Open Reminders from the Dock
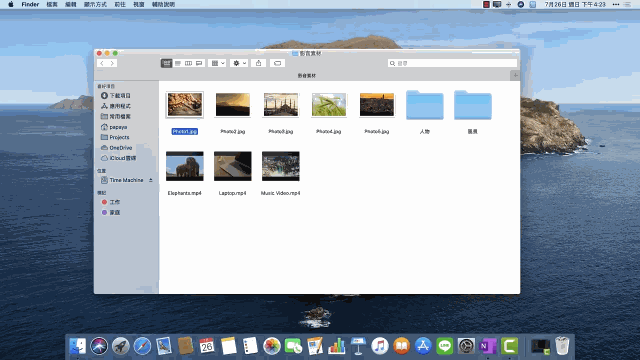Screen dimensions: 640x360 click(250, 346)
